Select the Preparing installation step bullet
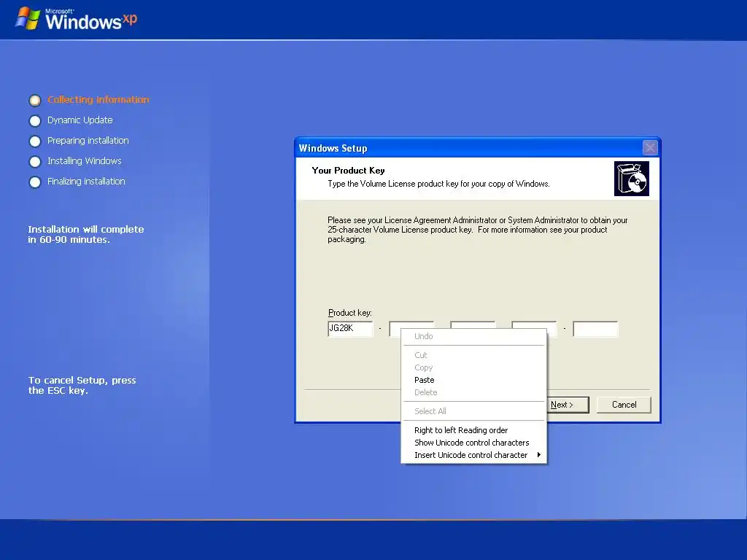The height and width of the screenshot is (560, 747). [35, 141]
